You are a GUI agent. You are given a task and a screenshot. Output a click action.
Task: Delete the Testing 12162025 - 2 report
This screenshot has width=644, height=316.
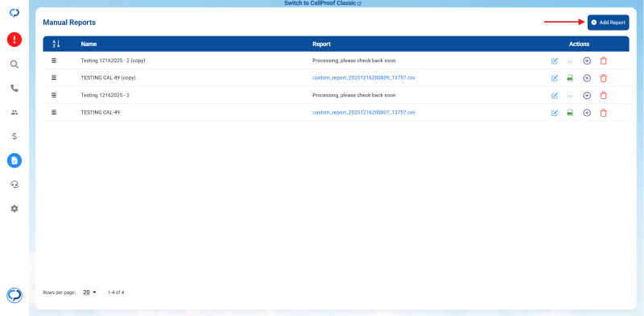pos(603,95)
